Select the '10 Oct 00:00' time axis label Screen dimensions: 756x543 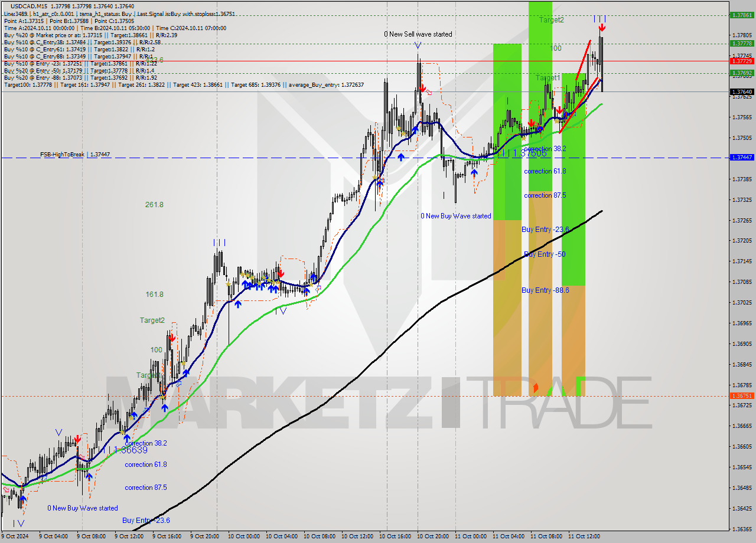[x=244, y=537]
